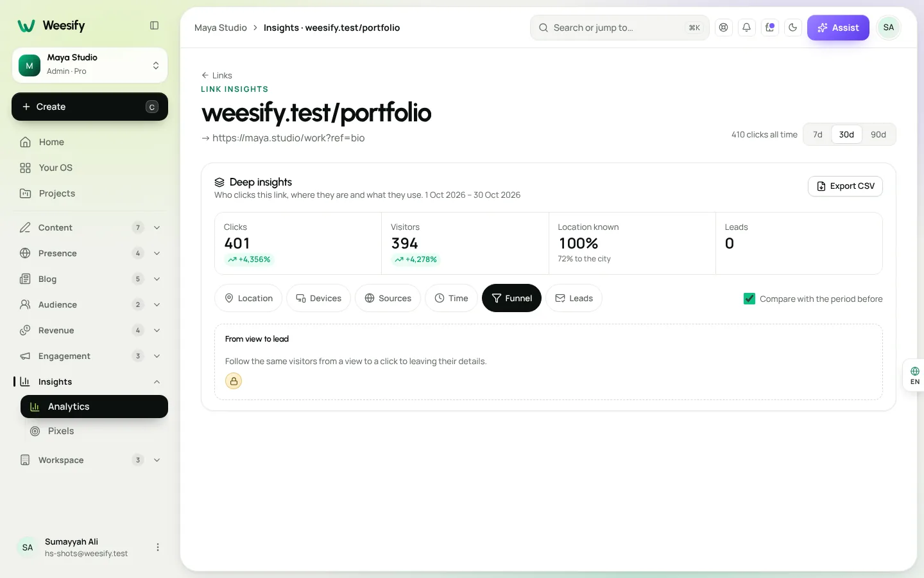The width and height of the screenshot is (924, 578).
Task: Click the lock icon in the funnel card
Action: (234, 381)
